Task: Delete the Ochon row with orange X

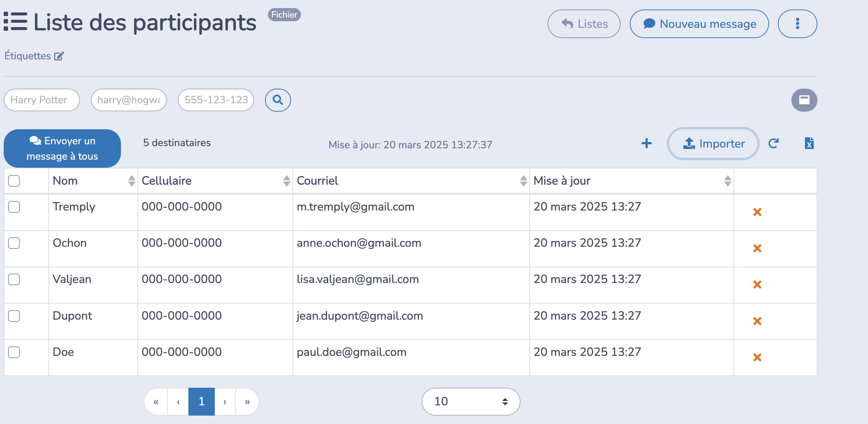Action: [x=757, y=248]
